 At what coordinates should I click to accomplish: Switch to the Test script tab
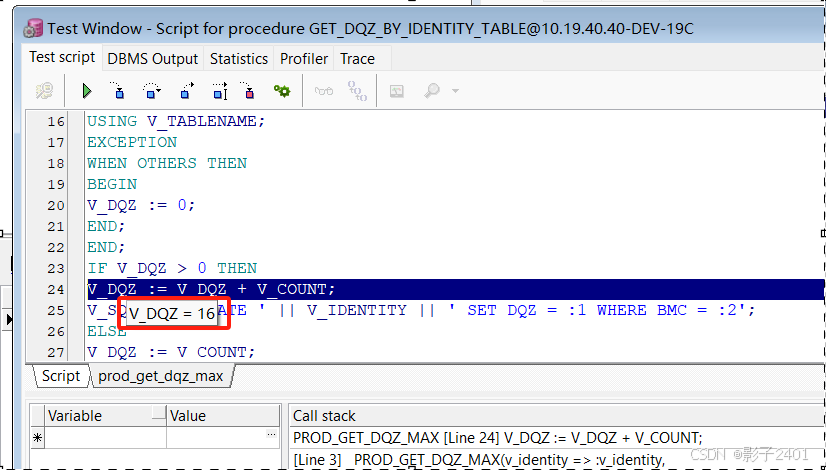pos(62,57)
